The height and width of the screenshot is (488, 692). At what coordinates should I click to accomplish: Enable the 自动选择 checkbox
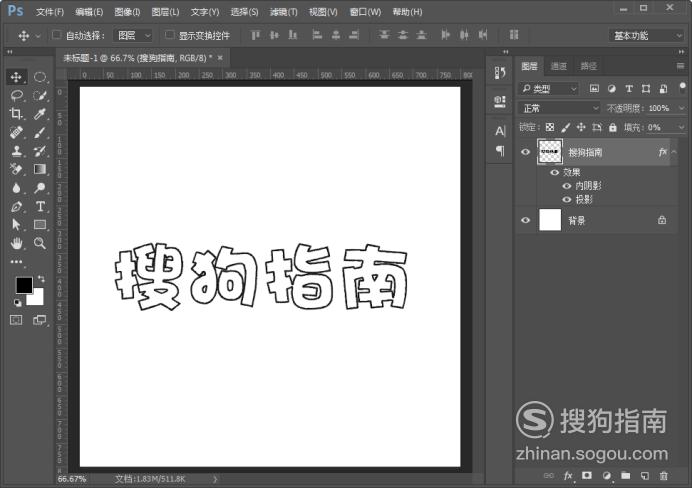pos(56,34)
